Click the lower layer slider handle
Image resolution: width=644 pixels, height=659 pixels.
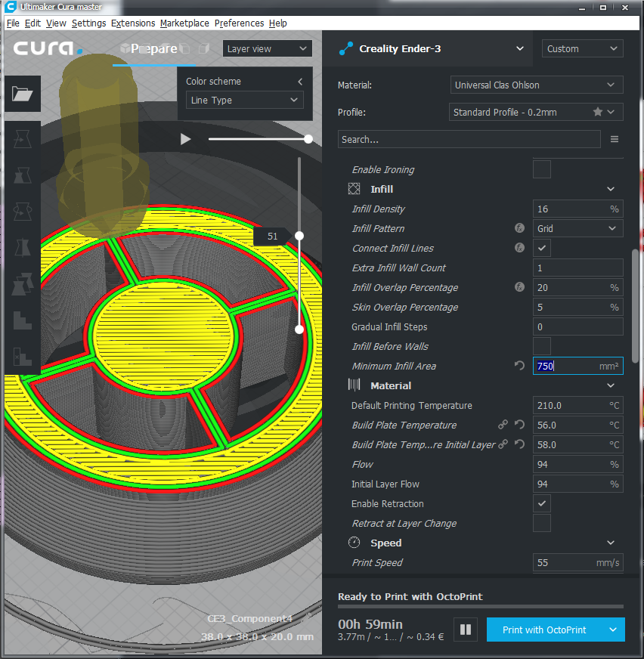(299, 329)
